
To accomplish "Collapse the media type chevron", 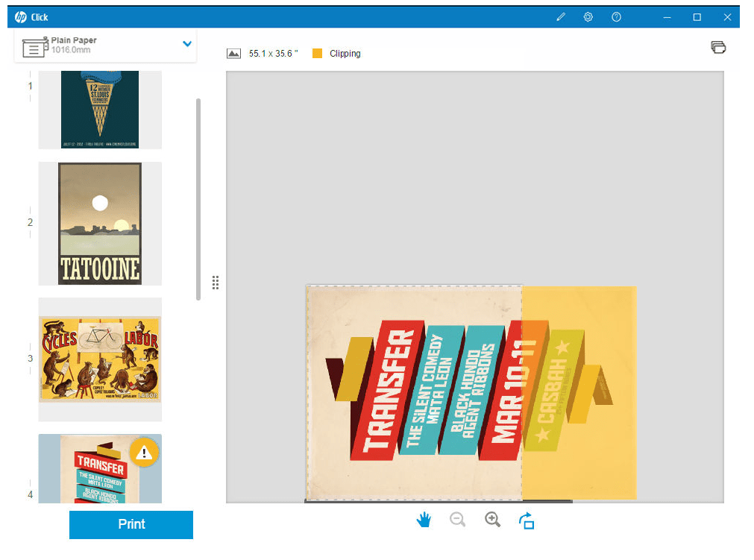I will (x=186, y=43).
